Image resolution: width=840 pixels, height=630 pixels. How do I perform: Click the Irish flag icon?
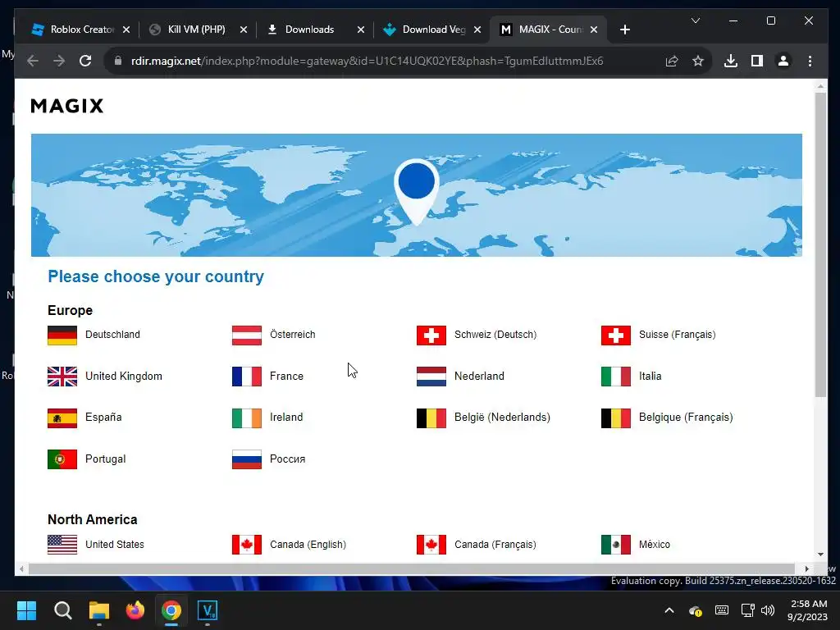tap(246, 418)
